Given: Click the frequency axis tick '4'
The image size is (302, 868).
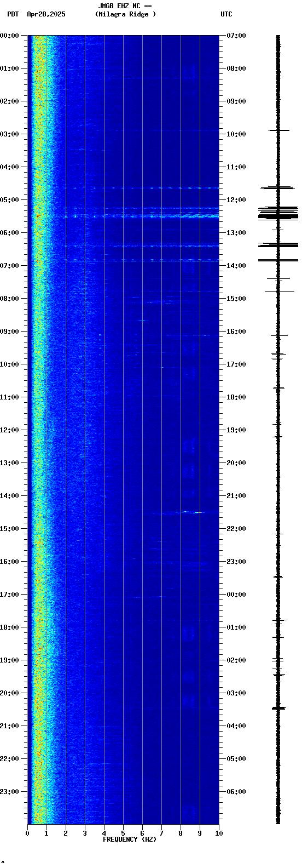Looking at the screenshot, I should click(x=104, y=833).
